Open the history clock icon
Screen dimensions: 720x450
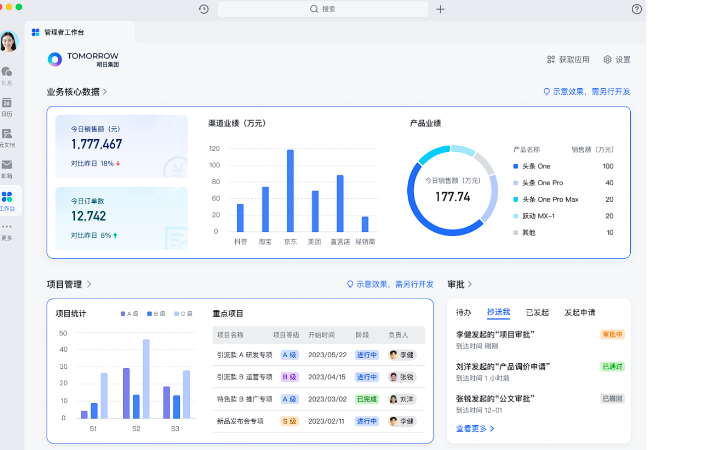click(x=204, y=9)
